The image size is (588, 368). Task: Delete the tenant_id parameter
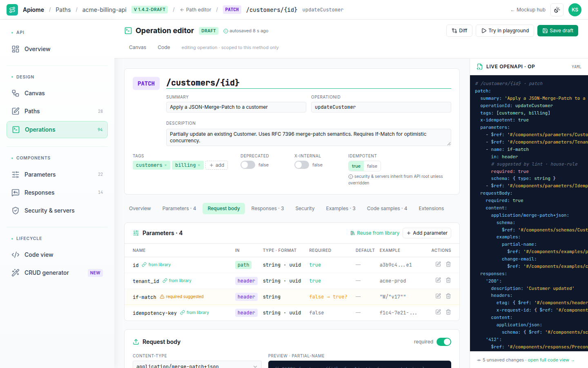click(448, 280)
